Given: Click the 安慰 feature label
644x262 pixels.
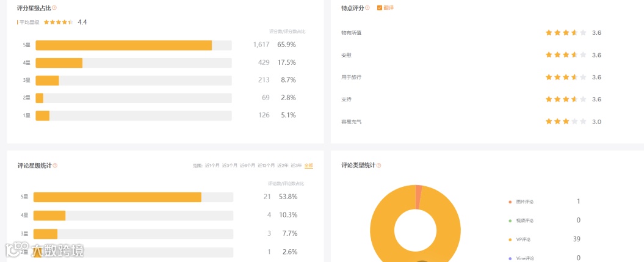Looking at the screenshot, I should click(346, 55).
